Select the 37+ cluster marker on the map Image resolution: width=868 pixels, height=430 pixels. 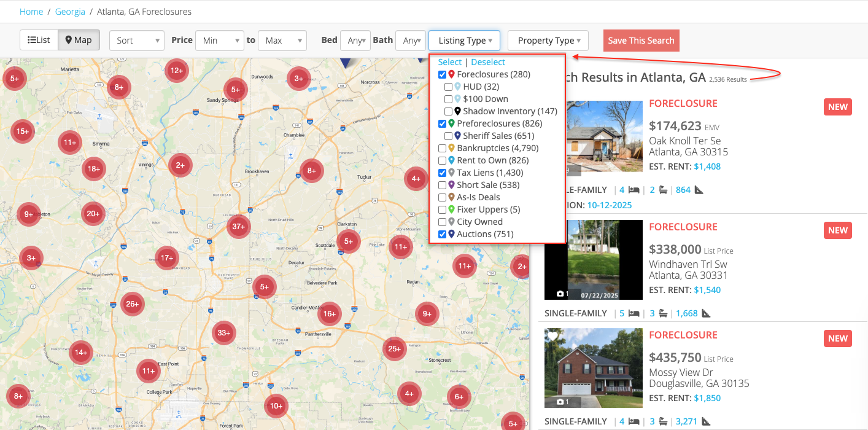(238, 226)
